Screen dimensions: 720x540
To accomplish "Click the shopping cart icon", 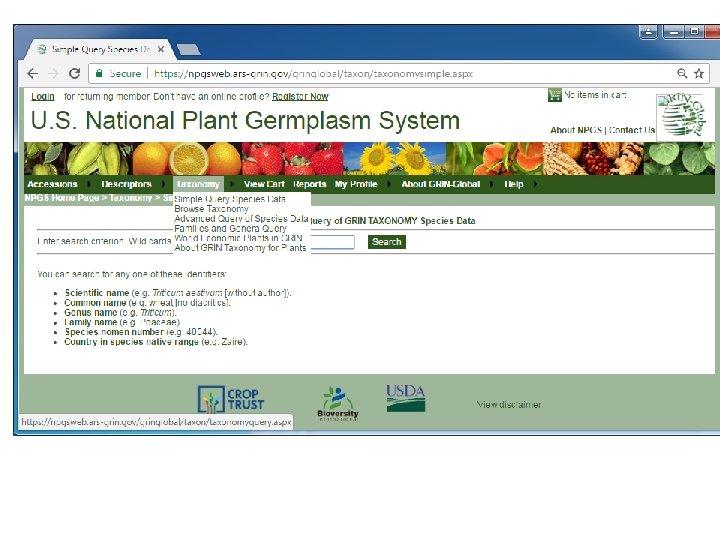I will 555,95.
